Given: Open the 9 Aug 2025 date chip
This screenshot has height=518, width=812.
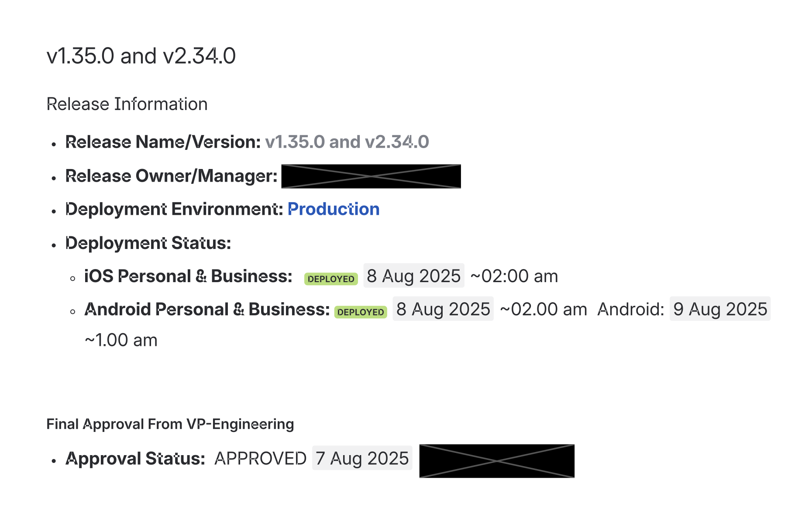Looking at the screenshot, I should click(720, 309).
